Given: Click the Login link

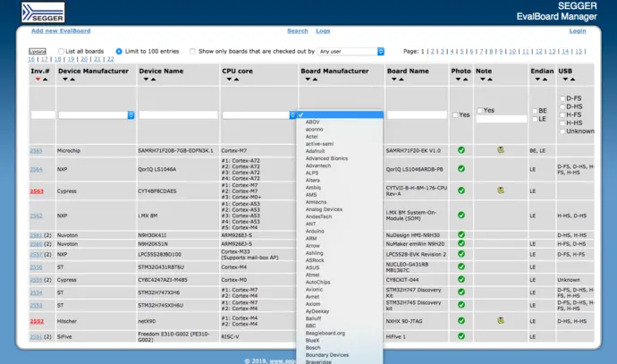Looking at the screenshot, I should 577,30.
